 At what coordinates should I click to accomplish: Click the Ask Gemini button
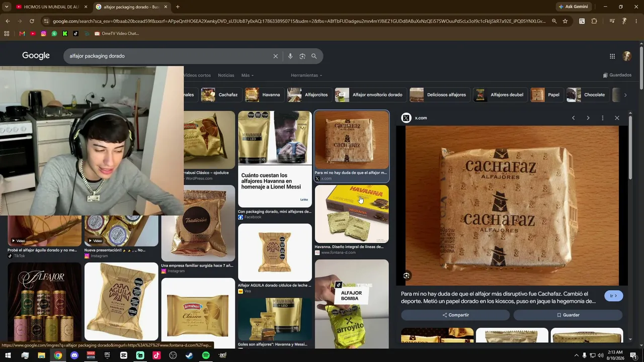[x=573, y=7]
